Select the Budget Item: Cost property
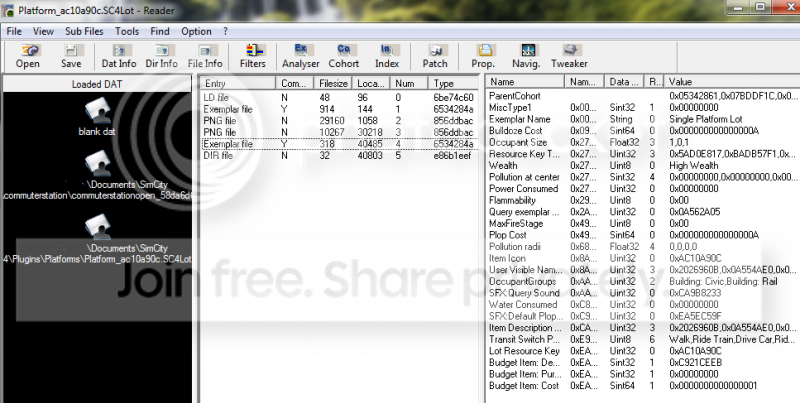The image size is (800, 403). click(643, 386)
